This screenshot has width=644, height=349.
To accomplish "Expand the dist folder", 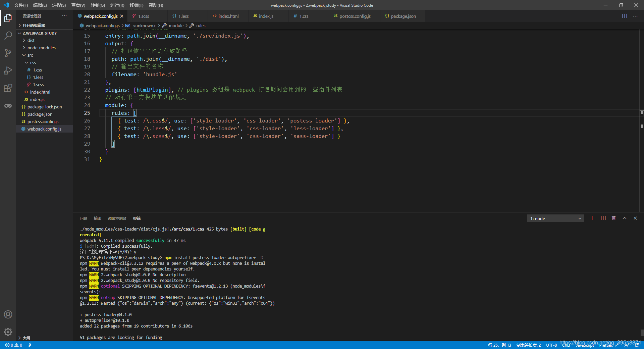I will coord(31,40).
